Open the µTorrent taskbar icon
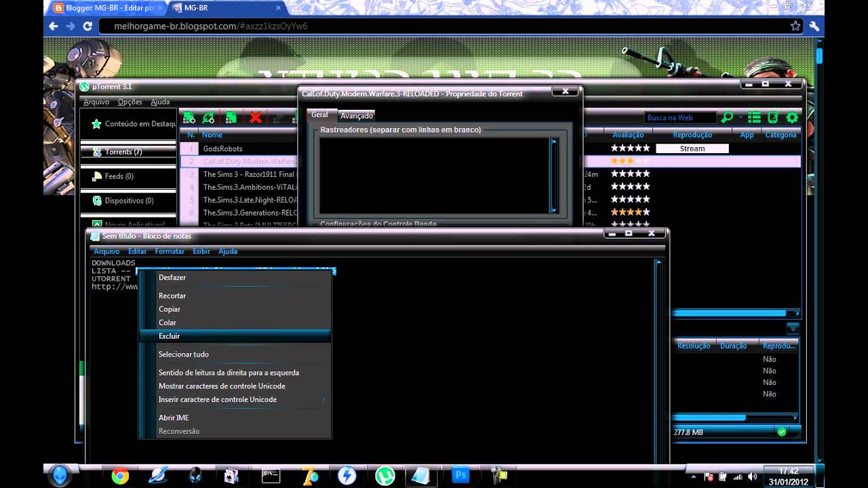Image resolution: width=868 pixels, height=488 pixels. (385, 476)
